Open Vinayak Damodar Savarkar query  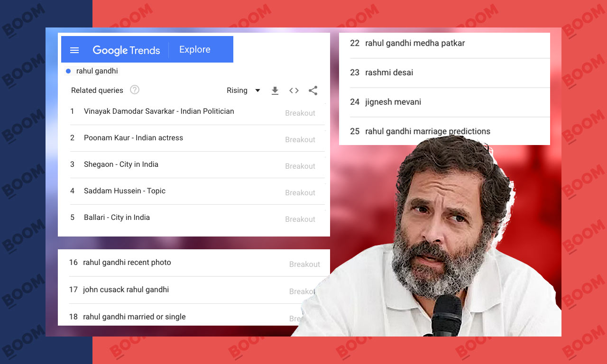tap(159, 111)
